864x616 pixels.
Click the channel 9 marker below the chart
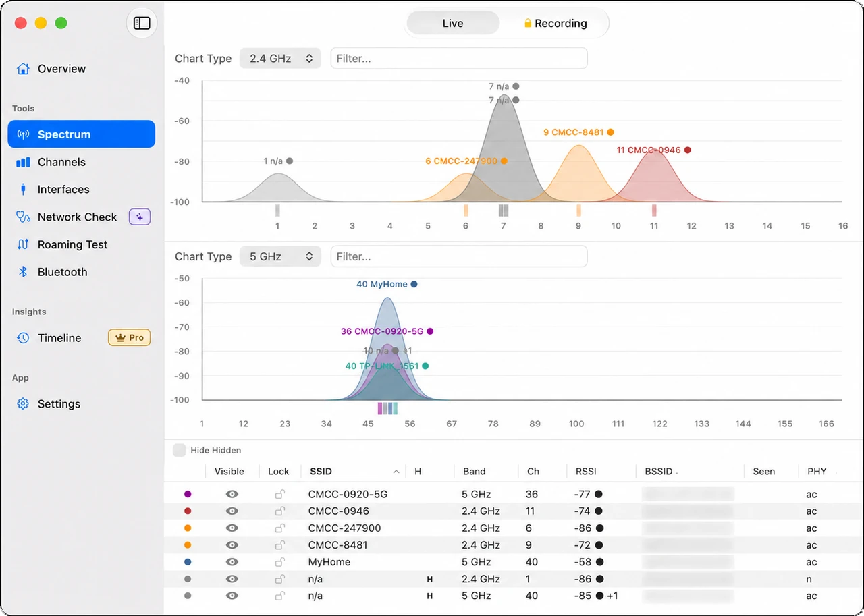(x=578, y=211)
